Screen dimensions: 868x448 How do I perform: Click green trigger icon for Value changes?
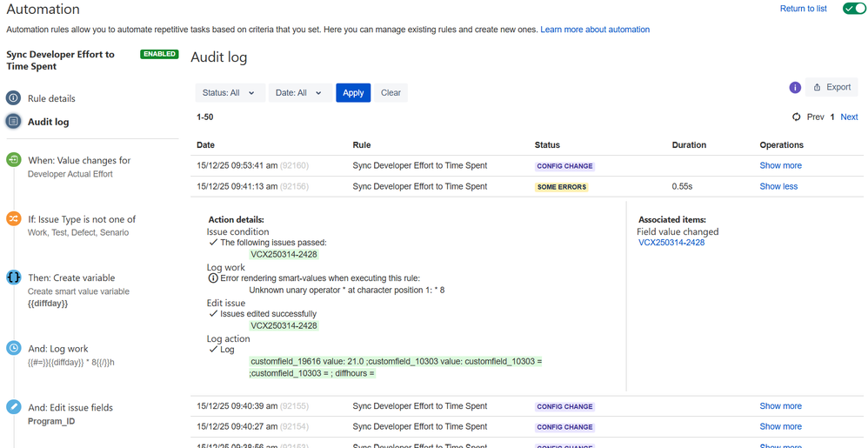(13, 160)
